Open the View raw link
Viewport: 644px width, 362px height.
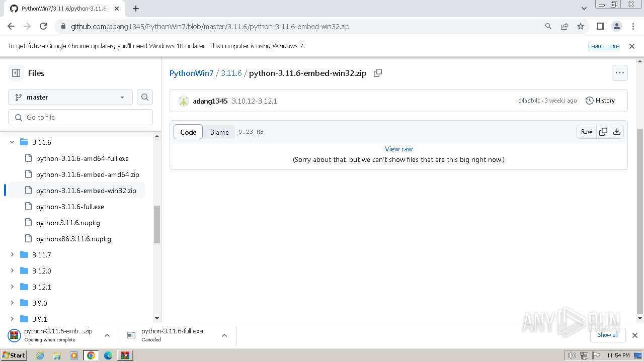click(x=398, y=149)
